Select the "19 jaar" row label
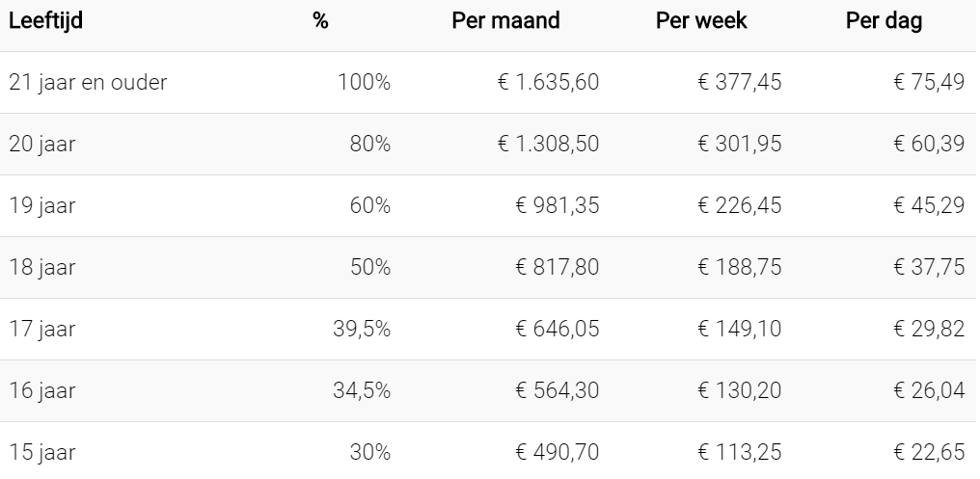 (x=42, y=206)
